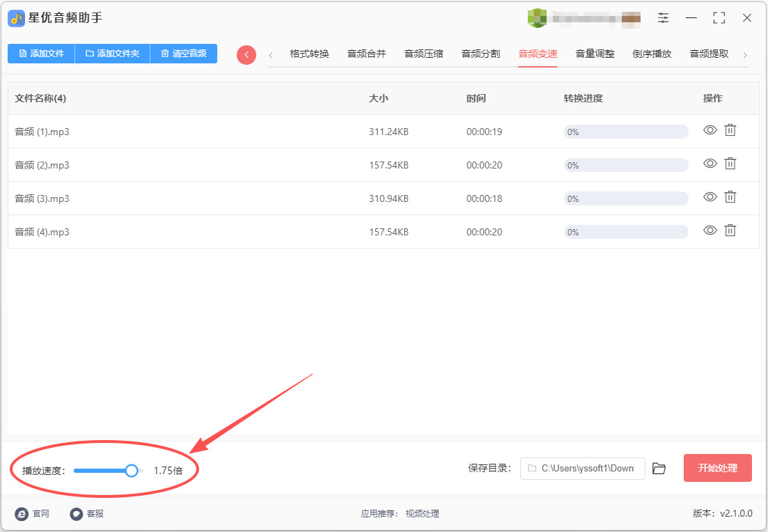
Task: Click the file name 音频 (1).mp3
Action: (x=42, y=132)
